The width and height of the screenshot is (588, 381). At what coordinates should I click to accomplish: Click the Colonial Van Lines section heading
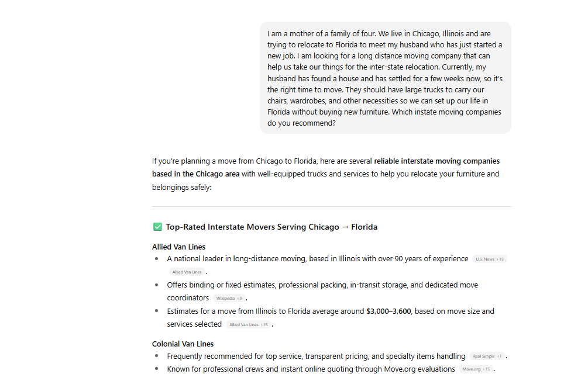[183, 344]
